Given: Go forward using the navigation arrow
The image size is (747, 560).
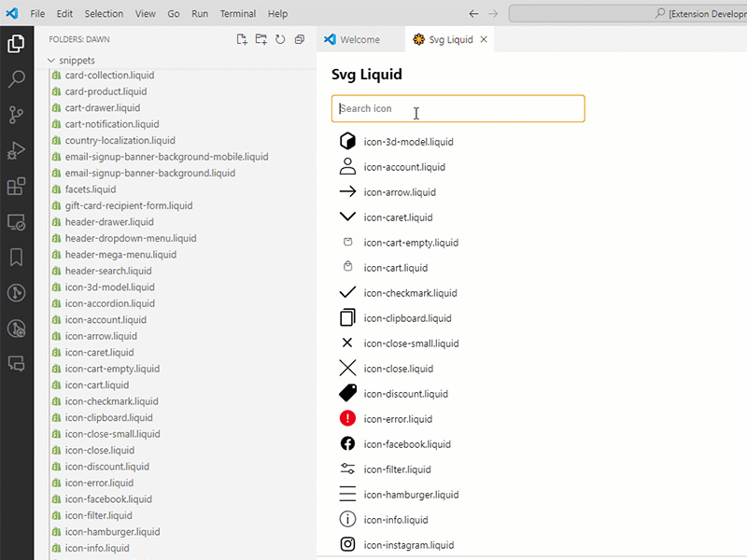Looking at the screenshot, I should (493, 14).
